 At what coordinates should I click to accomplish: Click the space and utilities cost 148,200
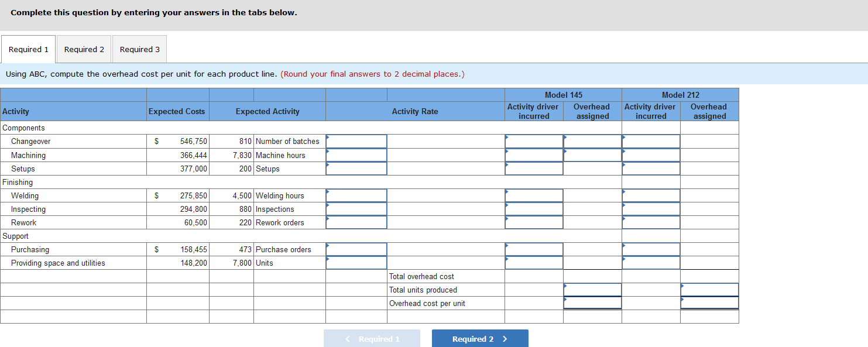tap(193, 263)
